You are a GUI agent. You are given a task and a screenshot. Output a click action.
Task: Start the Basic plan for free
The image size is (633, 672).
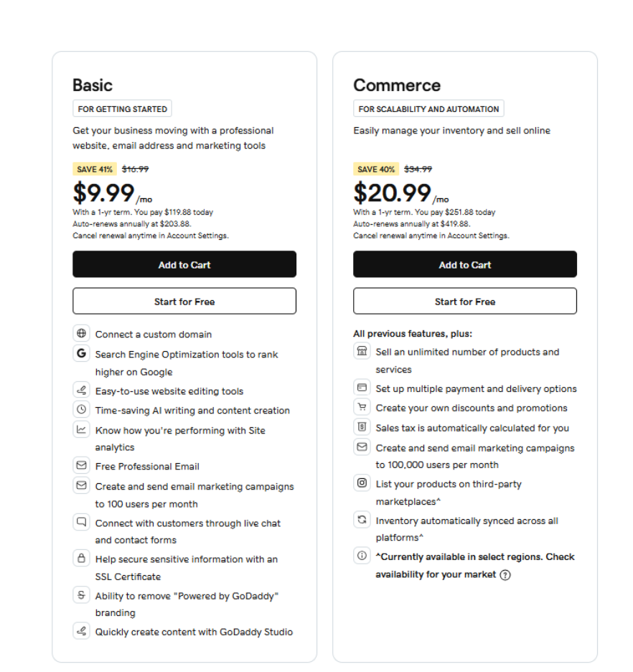[x=184, y=302]
